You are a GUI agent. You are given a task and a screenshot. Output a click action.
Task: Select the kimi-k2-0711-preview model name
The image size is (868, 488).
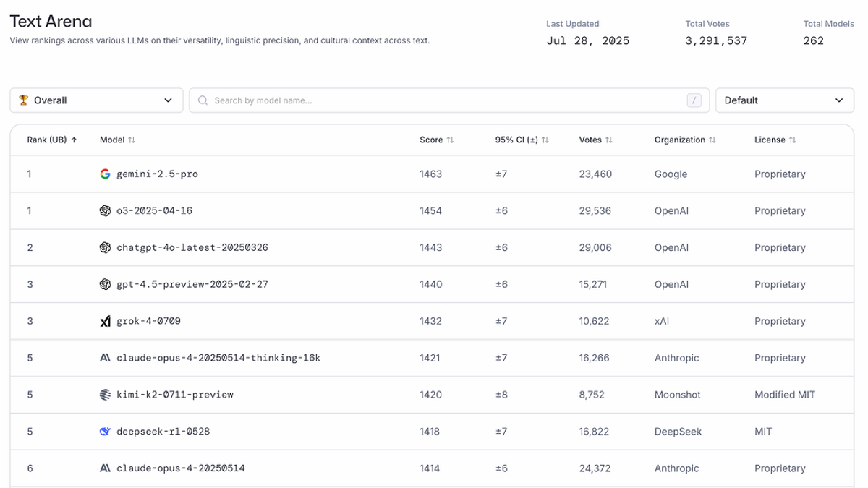[x=175, y=395]
